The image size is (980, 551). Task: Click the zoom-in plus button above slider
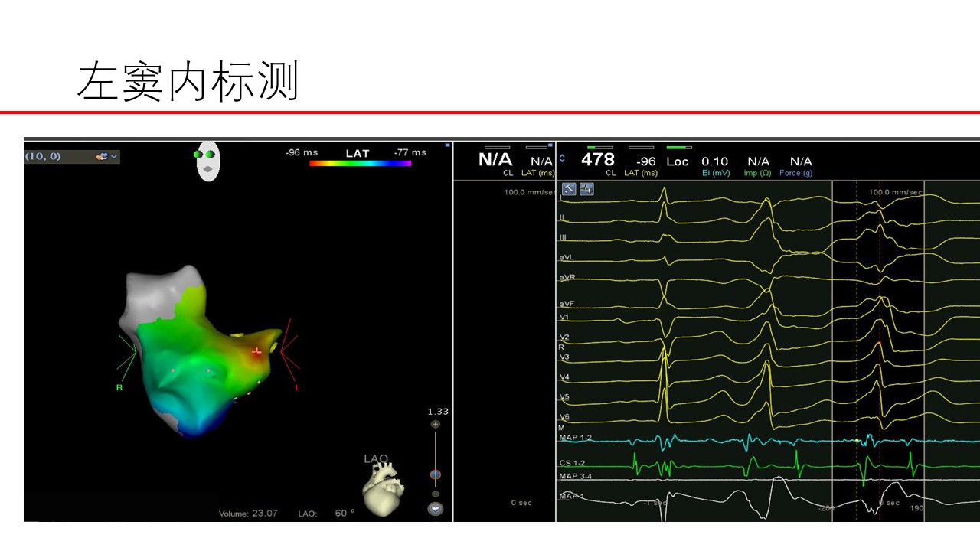[436, 424]
